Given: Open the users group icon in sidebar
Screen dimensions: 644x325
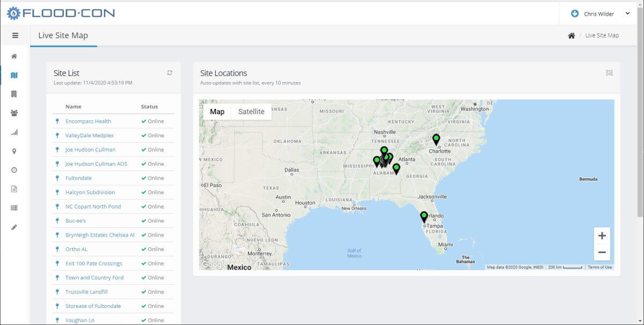Looking at the screenshot, I should click(14, 113).
